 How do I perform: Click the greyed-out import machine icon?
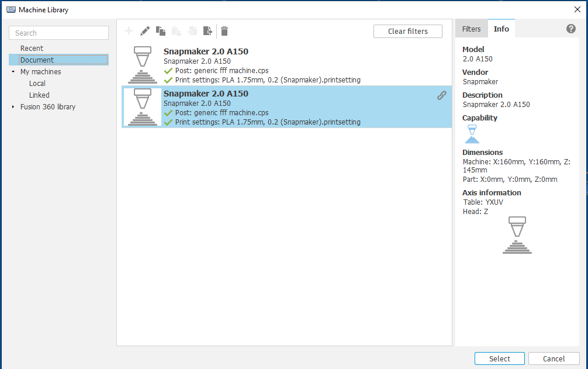point(192,31)
